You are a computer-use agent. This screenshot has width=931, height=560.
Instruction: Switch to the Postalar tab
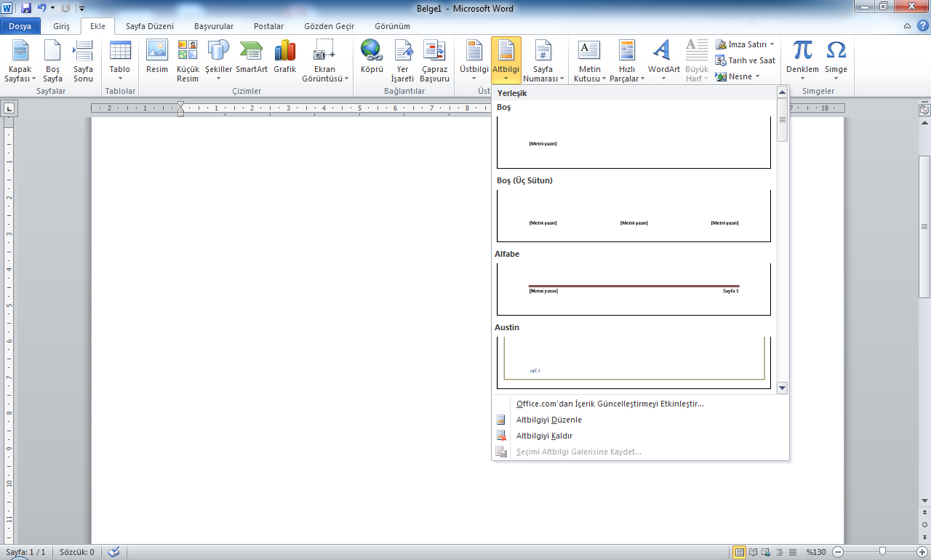268,25
